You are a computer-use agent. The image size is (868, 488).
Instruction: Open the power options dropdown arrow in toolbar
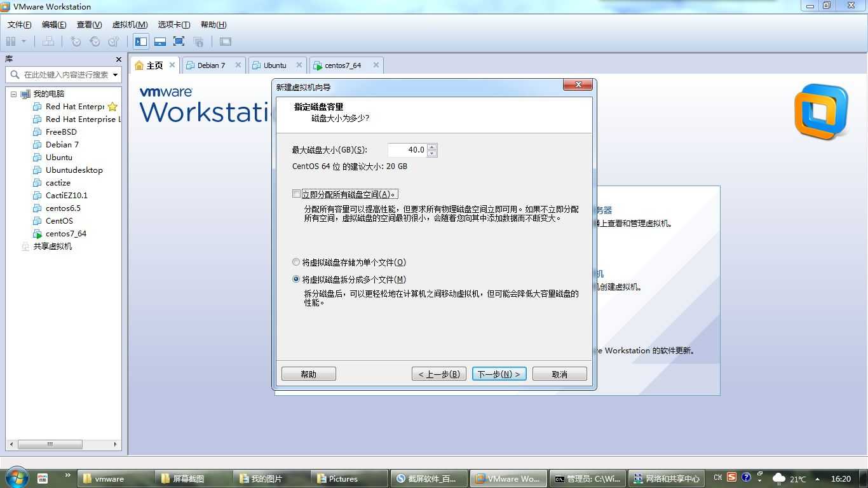point(24,41)
